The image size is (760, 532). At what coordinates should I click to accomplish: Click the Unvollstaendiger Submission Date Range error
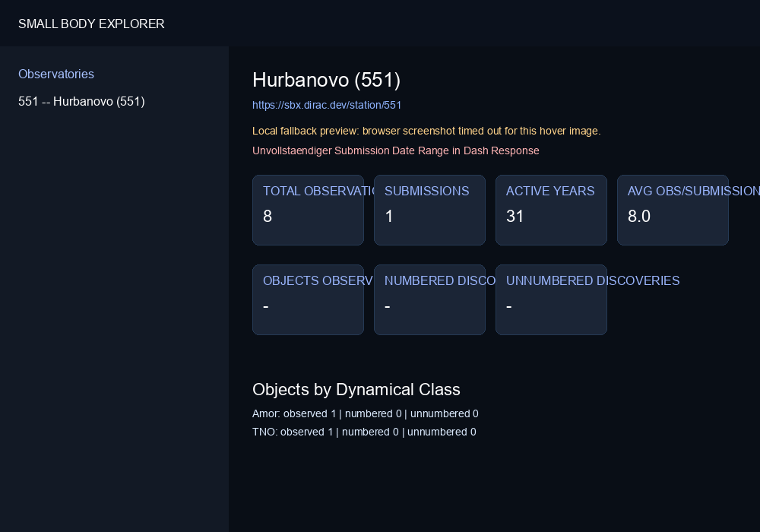tap(395, 150)
